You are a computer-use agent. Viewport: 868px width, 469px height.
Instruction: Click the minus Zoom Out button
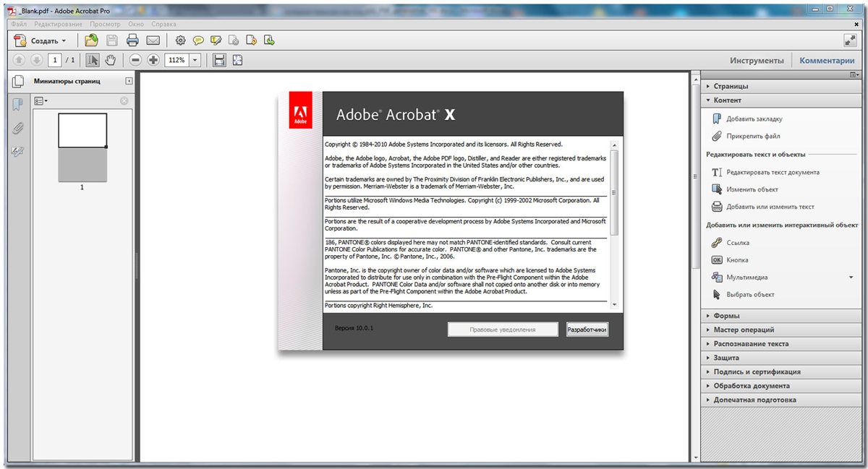135,60
